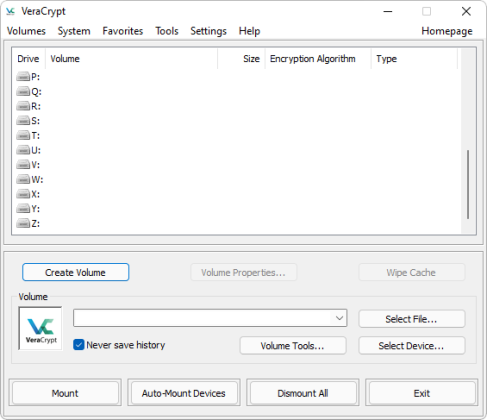Click the Volume column header
The width and height of the screenshot is (487, 420).
tap(131, 59)
